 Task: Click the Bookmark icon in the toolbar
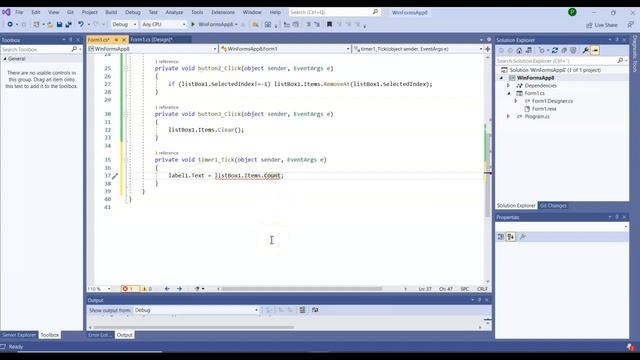(x=329, y=24)
